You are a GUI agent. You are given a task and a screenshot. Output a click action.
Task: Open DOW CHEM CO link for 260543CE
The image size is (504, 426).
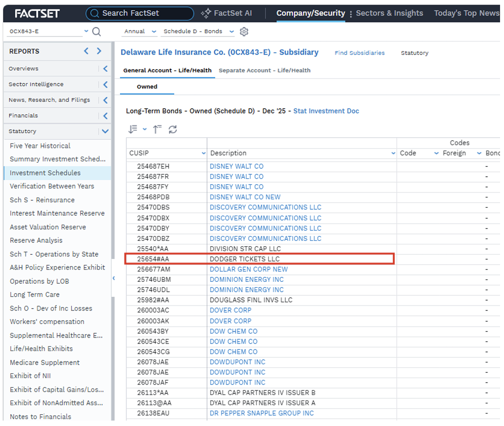(233, 342)
